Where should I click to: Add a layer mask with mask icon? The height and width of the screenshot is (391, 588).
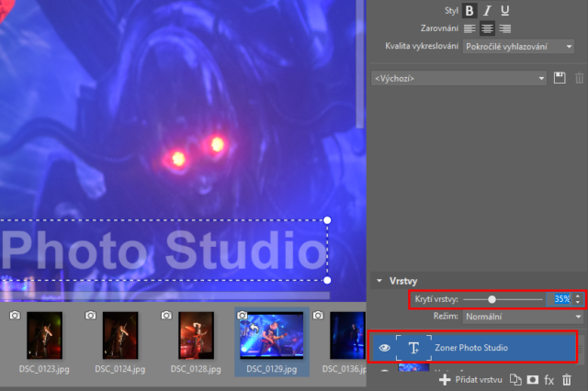[533, 380]
